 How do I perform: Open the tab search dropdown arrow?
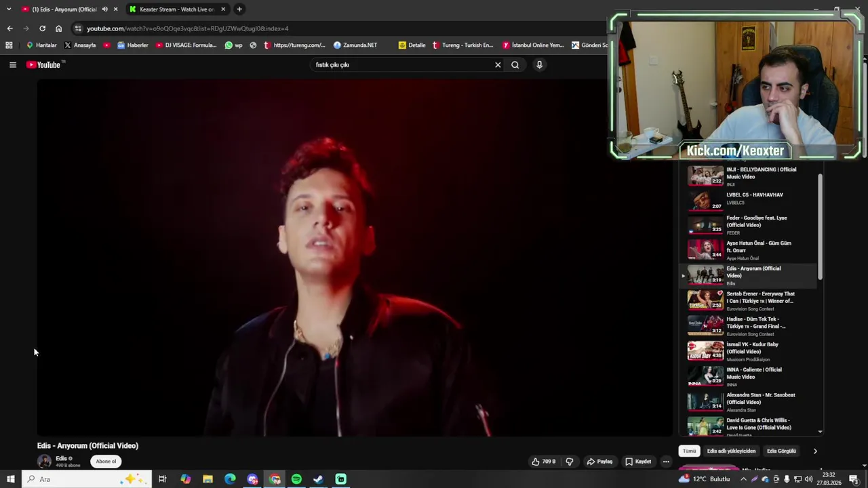9,9
